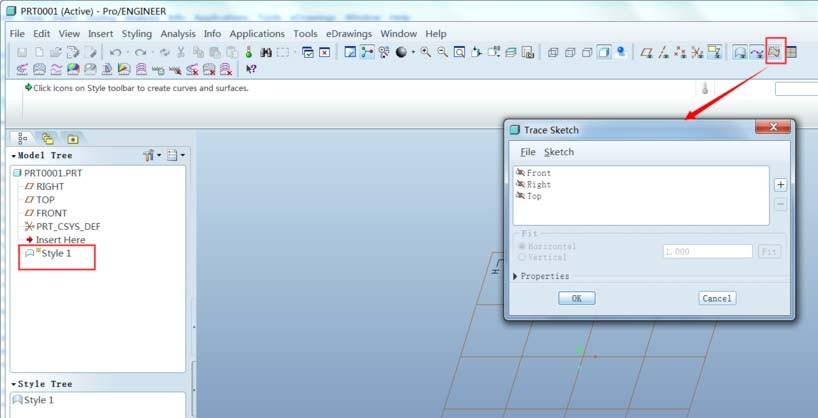The image size is (818, 418).
Task: Click the add (+) button in Trace Sketch
Action: 780,184
